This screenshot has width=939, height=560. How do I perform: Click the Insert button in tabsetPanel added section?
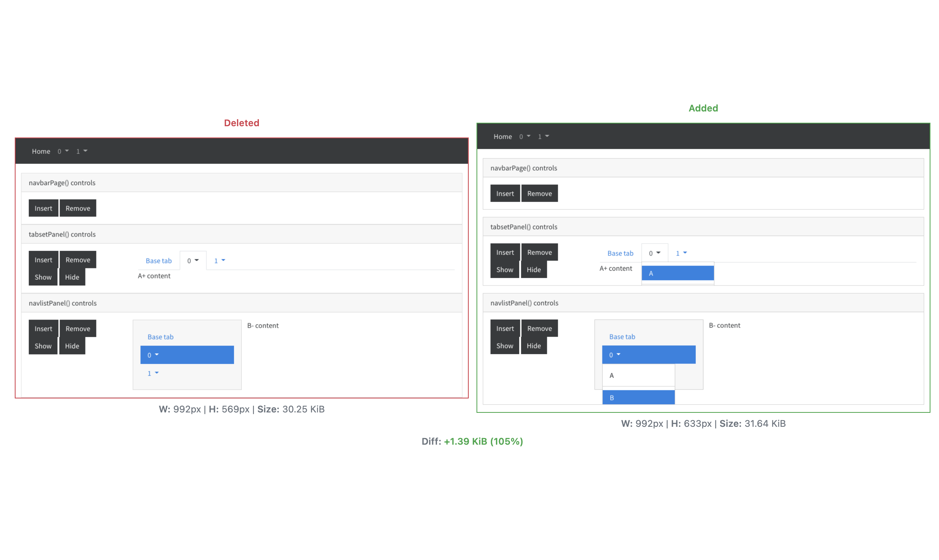click(504, 252)
